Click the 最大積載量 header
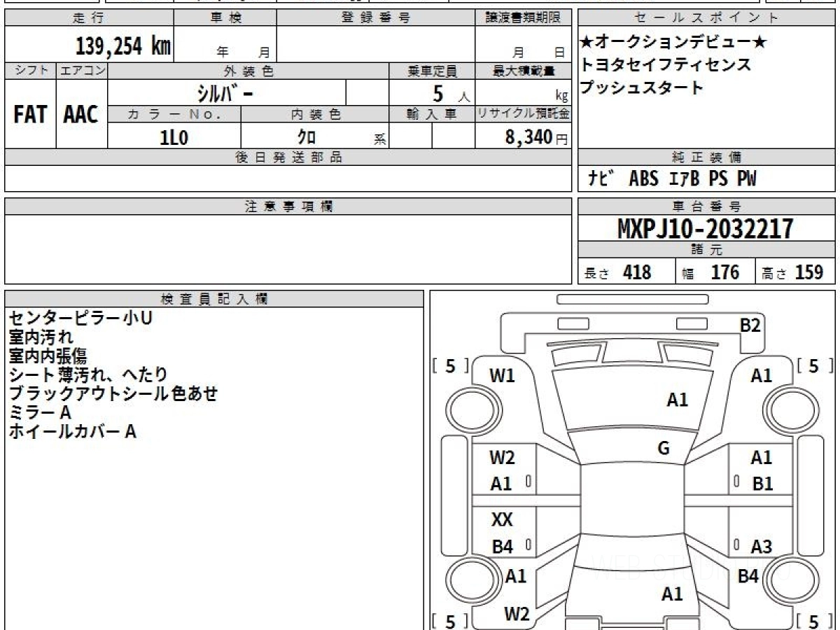840x630 pixels. [x=523, y=71]
